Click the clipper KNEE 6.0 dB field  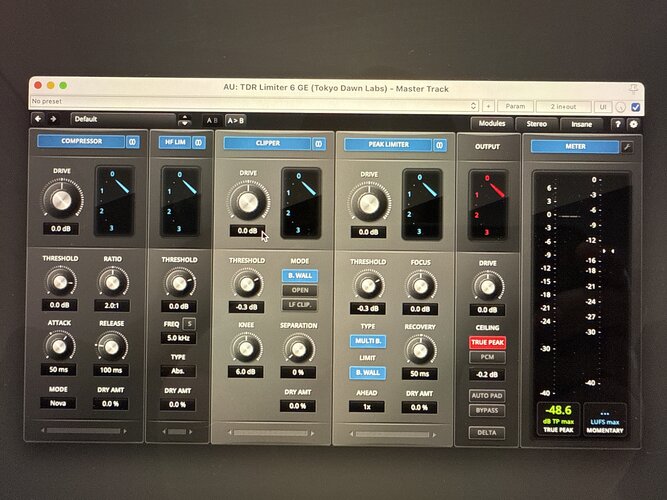coord(245,372)
